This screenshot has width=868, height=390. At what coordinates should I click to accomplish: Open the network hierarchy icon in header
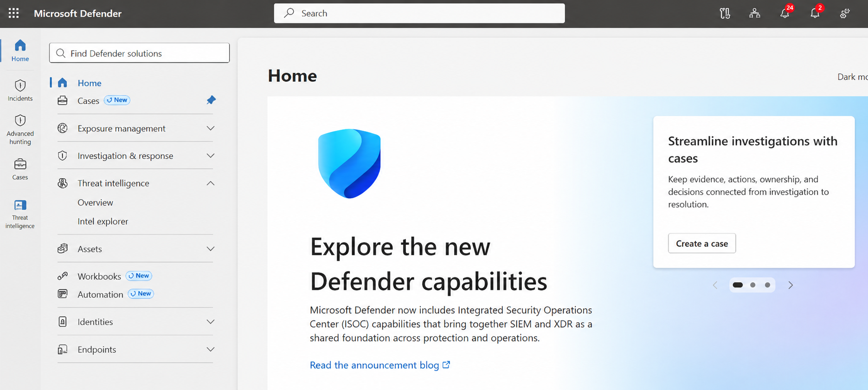click(755, 13)
